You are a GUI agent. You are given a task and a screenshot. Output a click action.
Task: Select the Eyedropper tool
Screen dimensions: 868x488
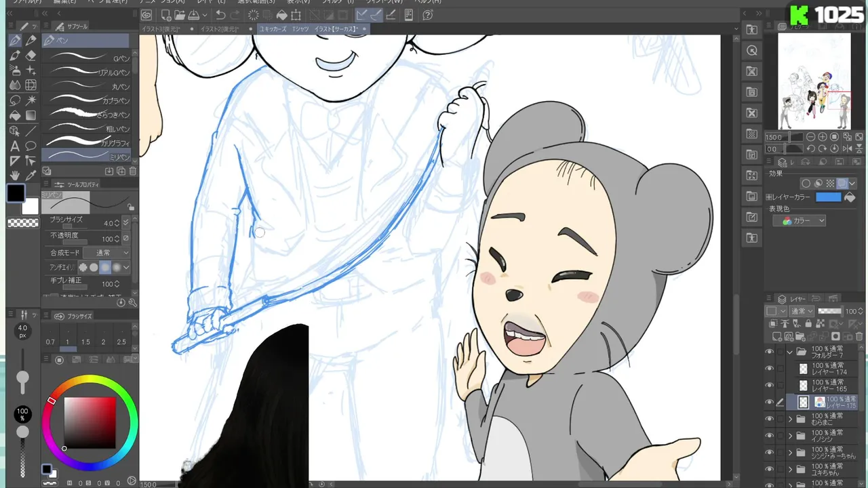coord(31,176)
